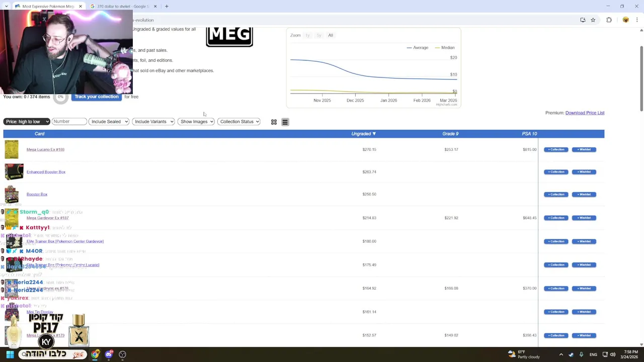Open Enhanced Booster Box link
Image resolution: width=644 pixels, height=362 pixels.
pyautogui.click(x=46, y=172)
